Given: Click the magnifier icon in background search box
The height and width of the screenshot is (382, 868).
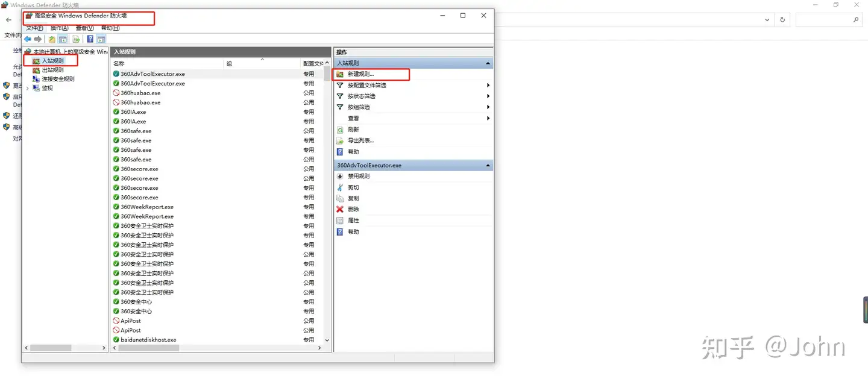Looking at the screenshot, I should (856, 20).
